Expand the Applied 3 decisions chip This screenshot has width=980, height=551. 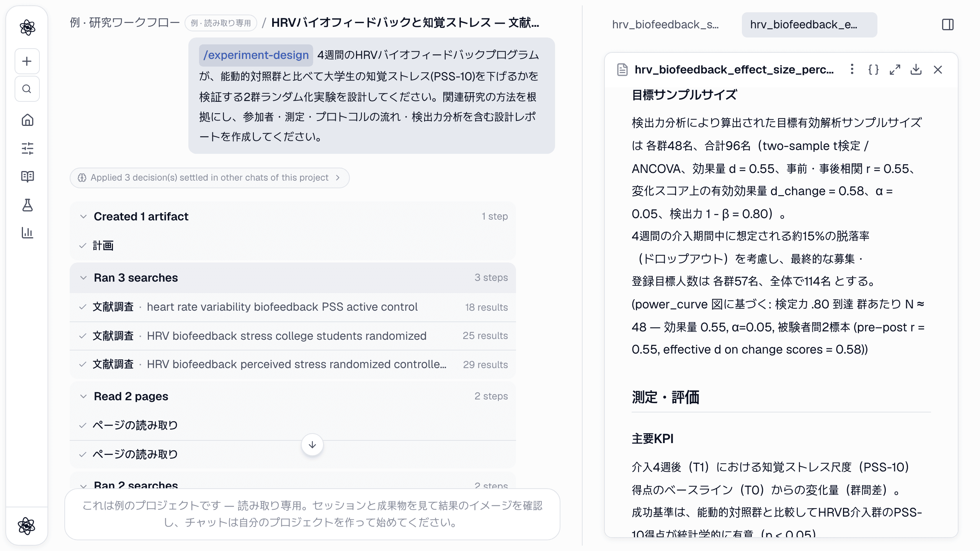[209, 178]
